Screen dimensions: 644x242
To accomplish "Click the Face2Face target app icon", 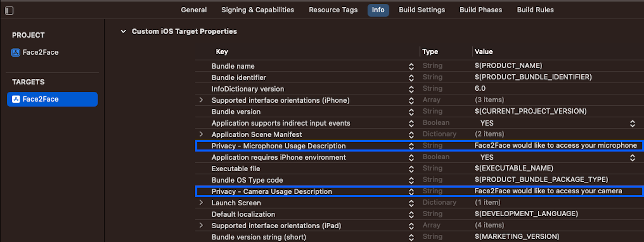I will [16, 99].
